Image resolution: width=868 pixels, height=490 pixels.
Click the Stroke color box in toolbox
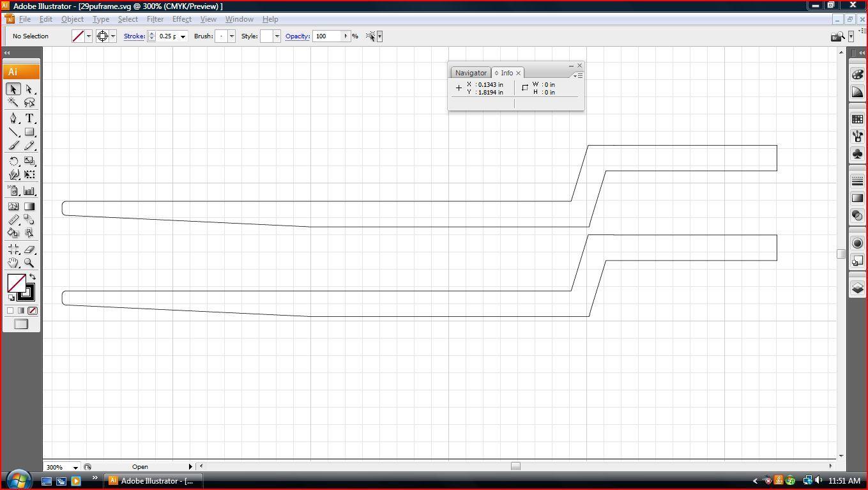click(26, 293)
